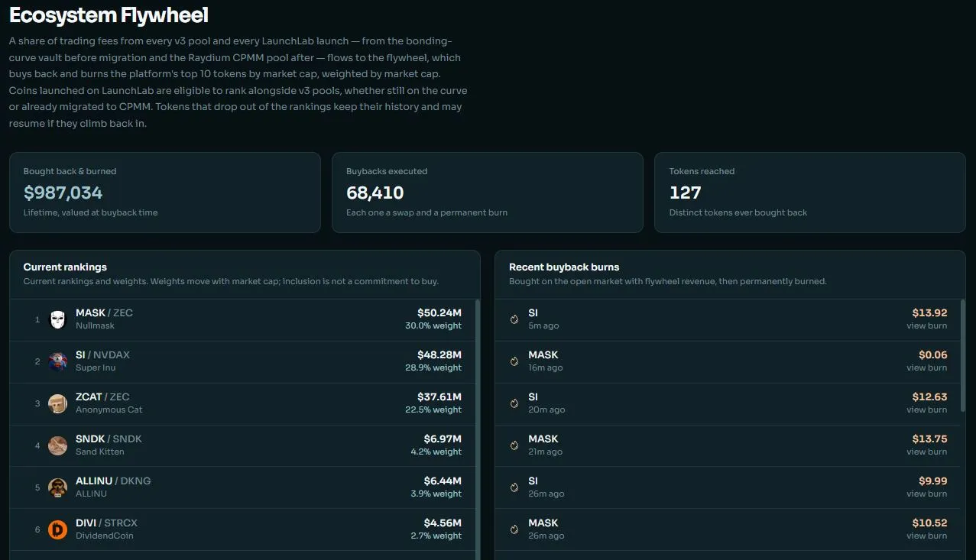Open the ALLINU token avatar image
976x560 pixels.
point(58,487)
